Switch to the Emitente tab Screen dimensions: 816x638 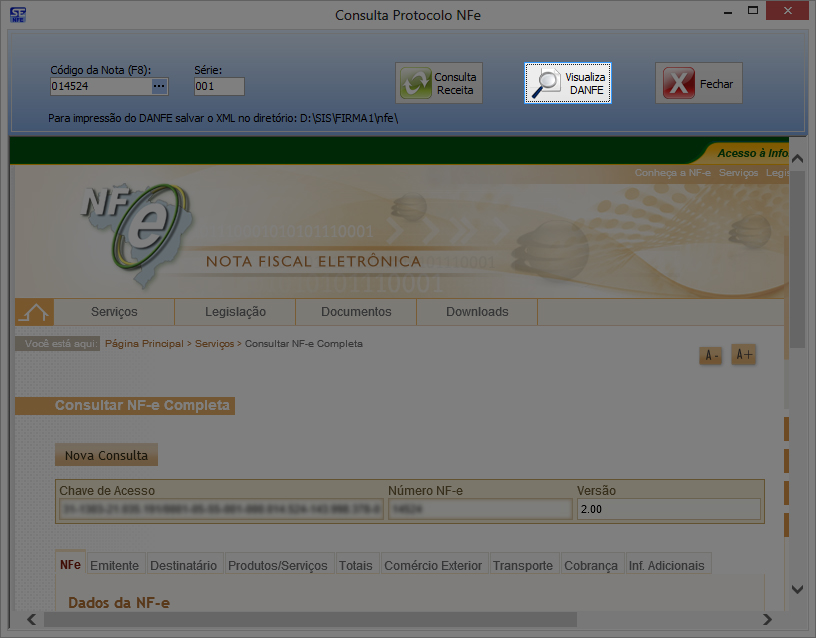coord(115,565)
